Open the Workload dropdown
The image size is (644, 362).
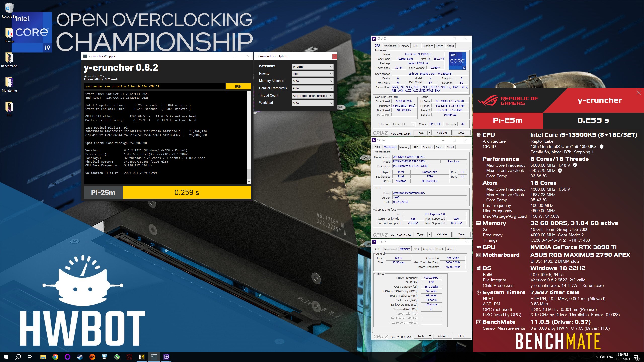(x=313, y=103)
